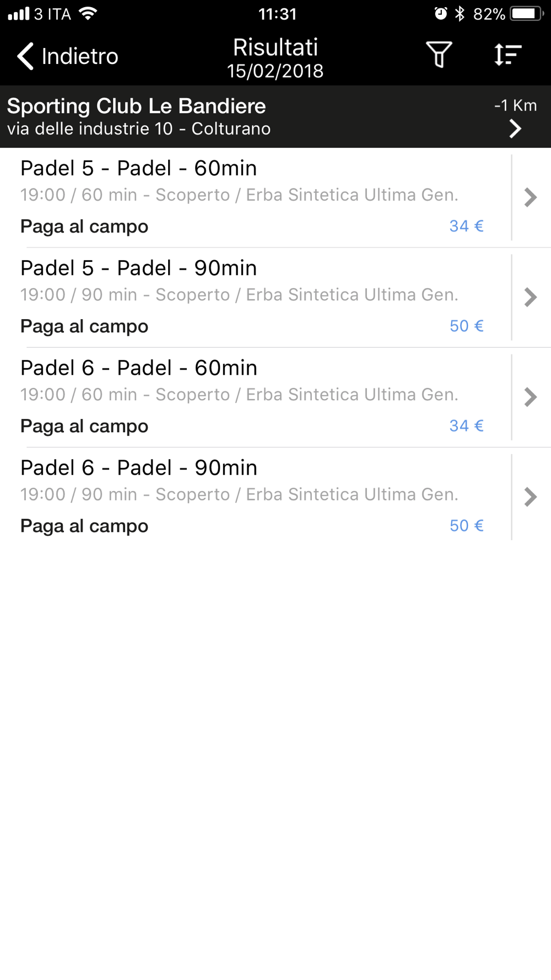Tap the cellular signal bars icon

(x=18, y=14)
